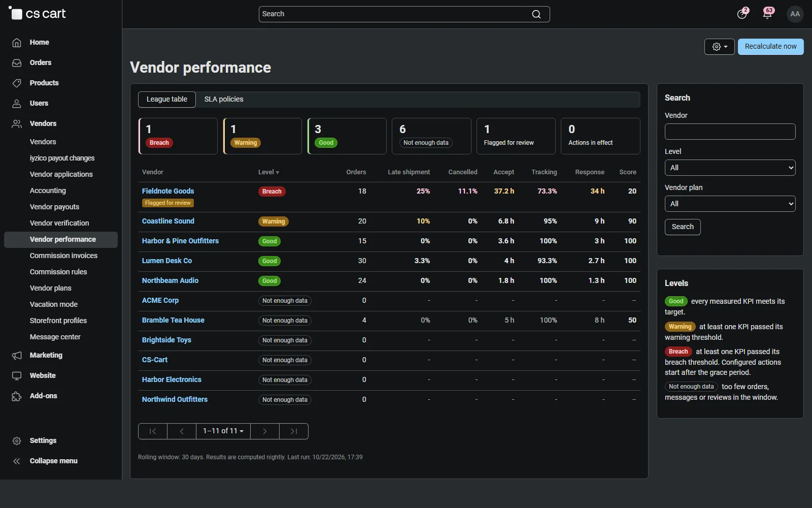Go to the next results page
Image resolution: width=812 pixels, height=508 pixels.
pos(265,431)
